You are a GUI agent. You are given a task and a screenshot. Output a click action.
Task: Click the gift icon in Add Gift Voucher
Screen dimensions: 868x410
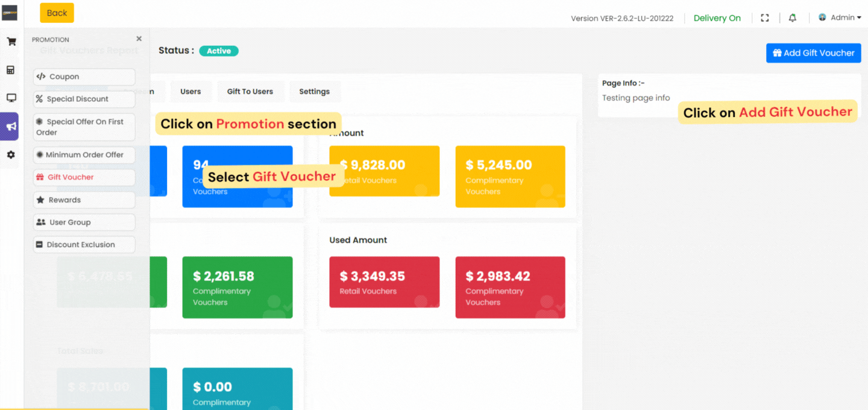click(x=777, y=52)
